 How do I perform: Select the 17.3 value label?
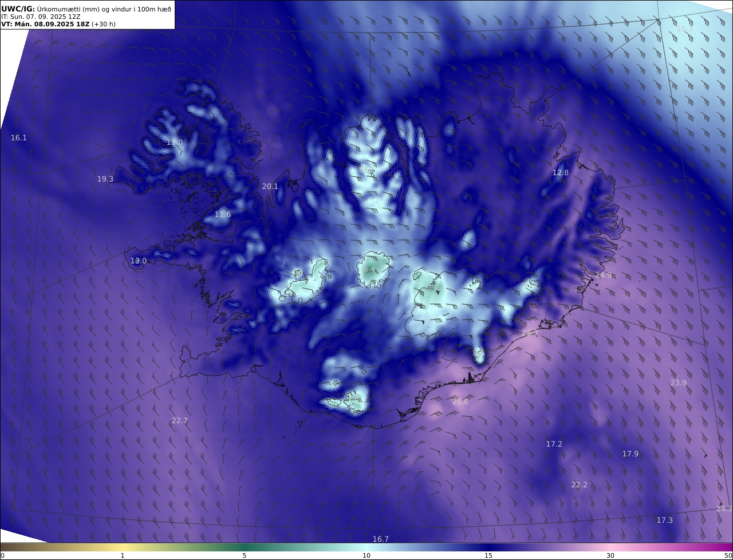[665, 520]
